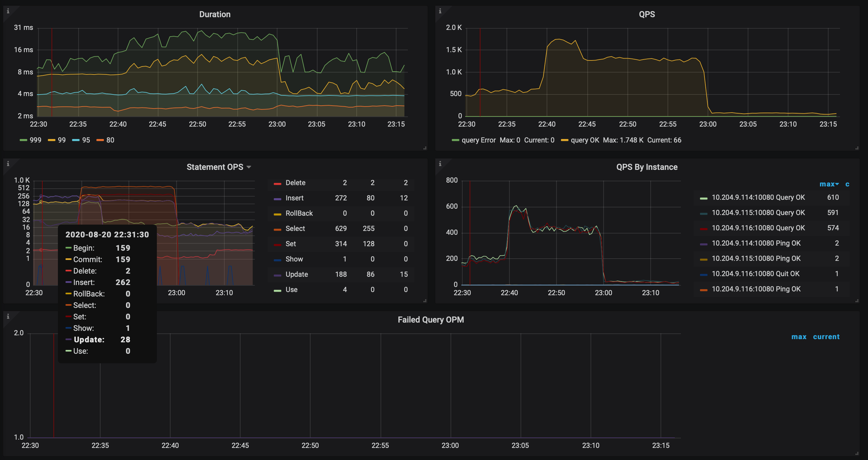Click QPS By Instance panel info icon

(440, 164)
